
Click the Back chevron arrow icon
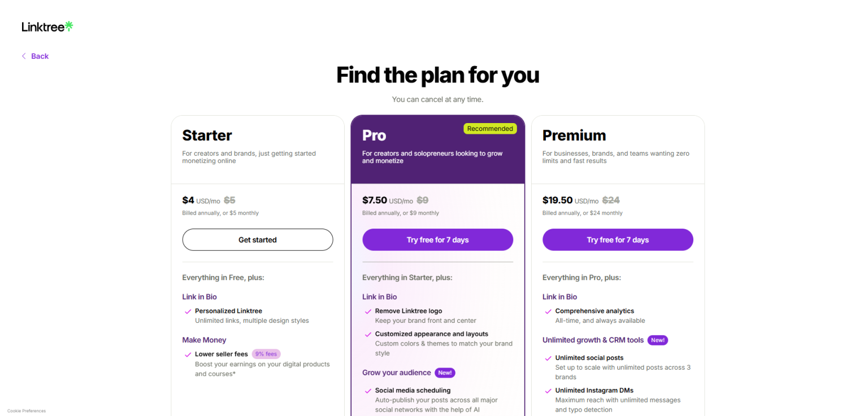(24, 56)
